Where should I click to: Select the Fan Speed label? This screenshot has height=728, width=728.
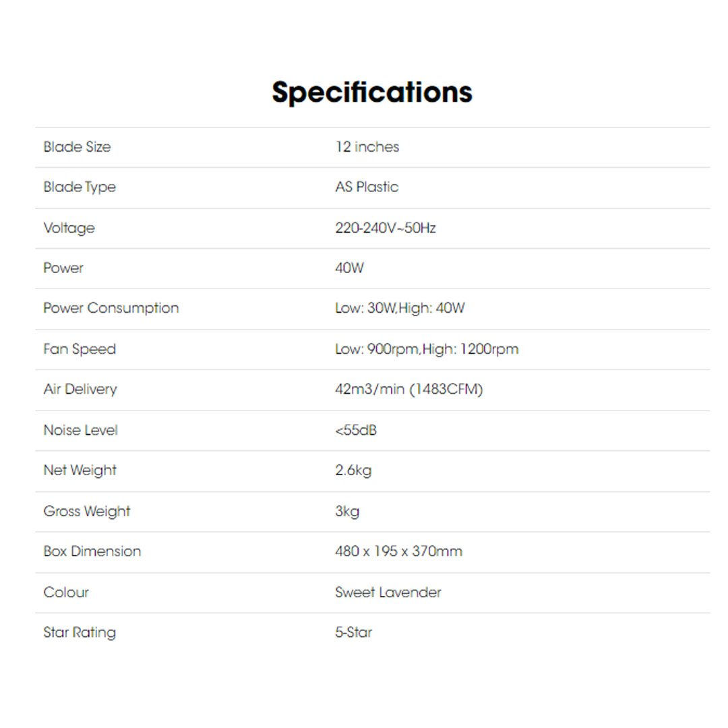[80, 349]
